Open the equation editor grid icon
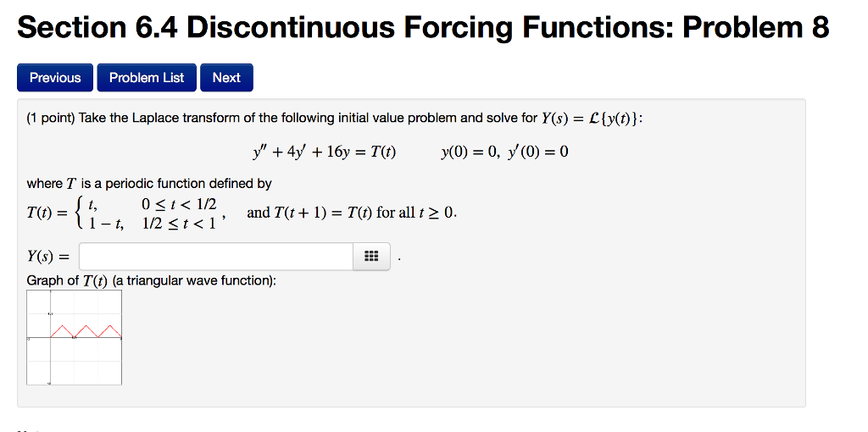This screenshot has width=868, height=432. [371, 257]
